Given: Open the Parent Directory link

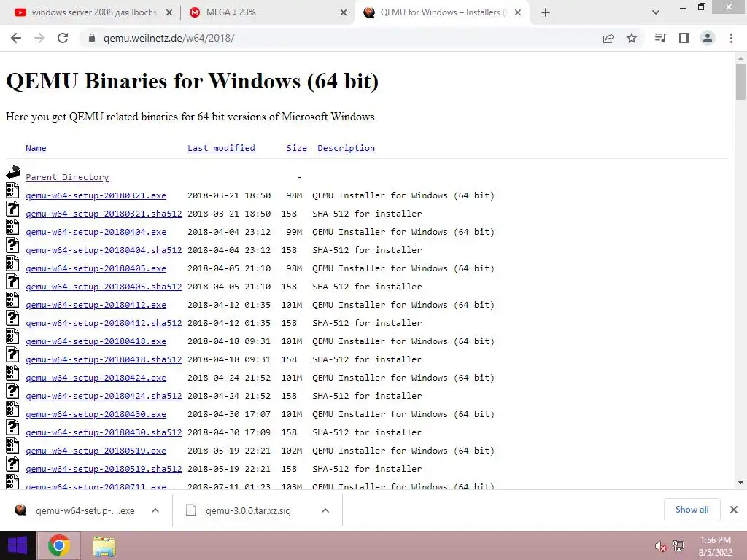Looking at the screenshot, I should [67, 177].
